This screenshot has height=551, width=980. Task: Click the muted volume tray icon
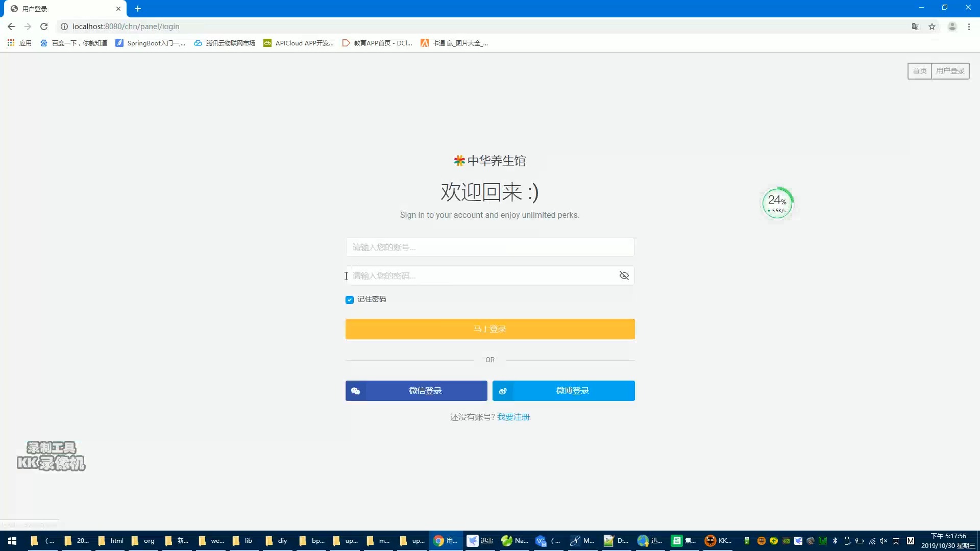tap(884, 541)
